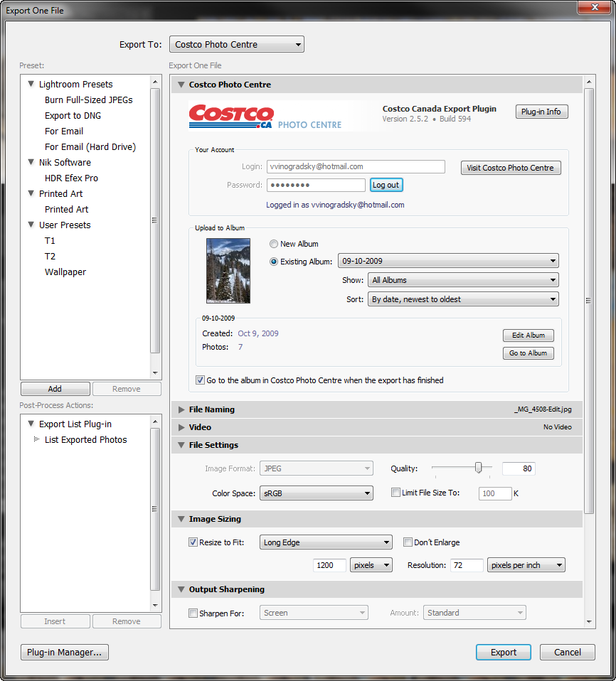Select Burn Full-Sized JPEGs preset
616x681 pixels.
89,100
